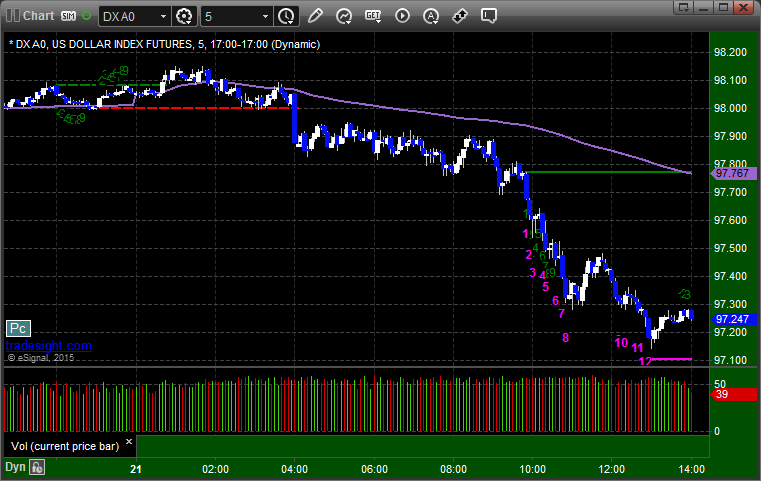Select the Vol (current price bar) tab

tap(65, 446)
